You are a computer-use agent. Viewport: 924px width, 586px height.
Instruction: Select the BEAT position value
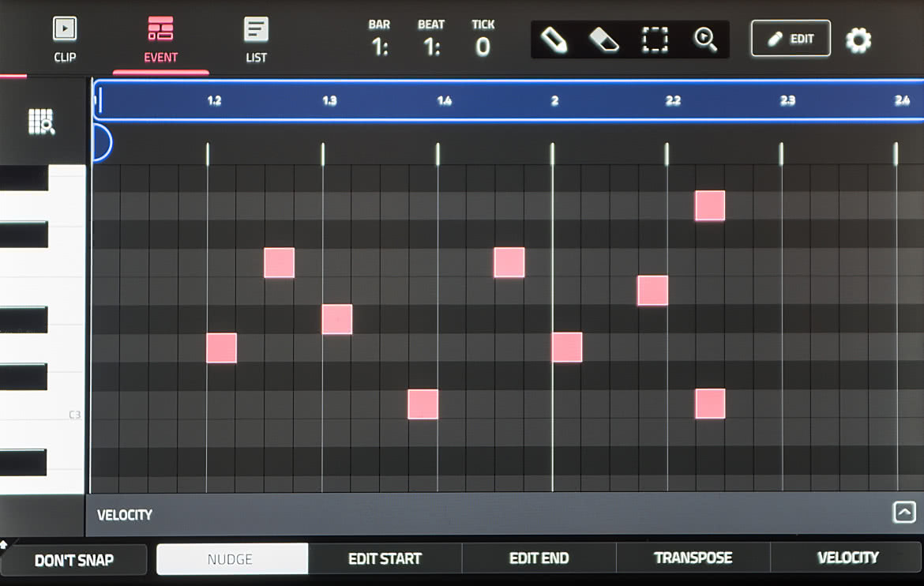(431, 47)
